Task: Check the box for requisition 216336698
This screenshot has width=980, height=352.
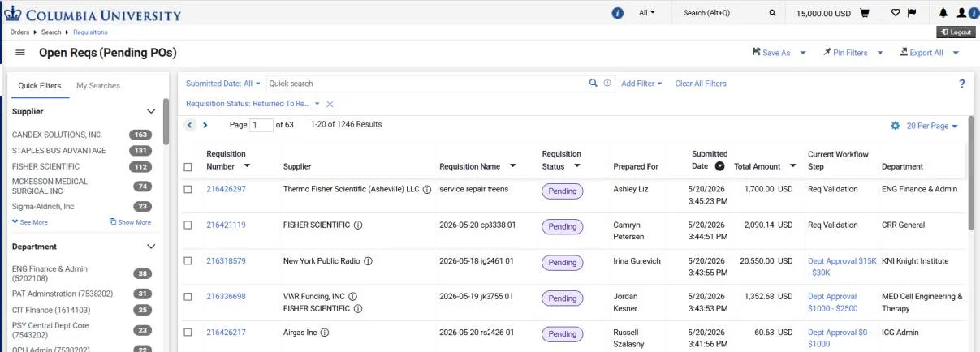Action: pos(188,296)
